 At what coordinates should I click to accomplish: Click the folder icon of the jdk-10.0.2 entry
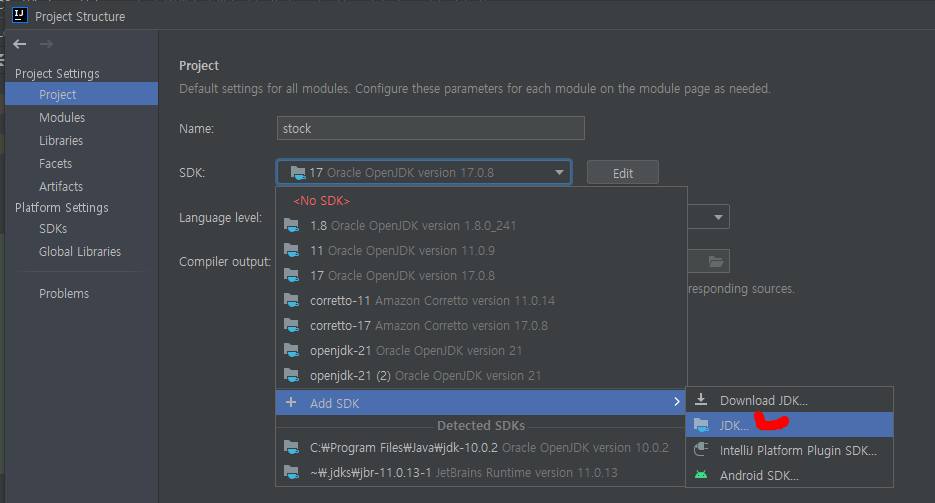pyautogui.click(x=292, y=447)
